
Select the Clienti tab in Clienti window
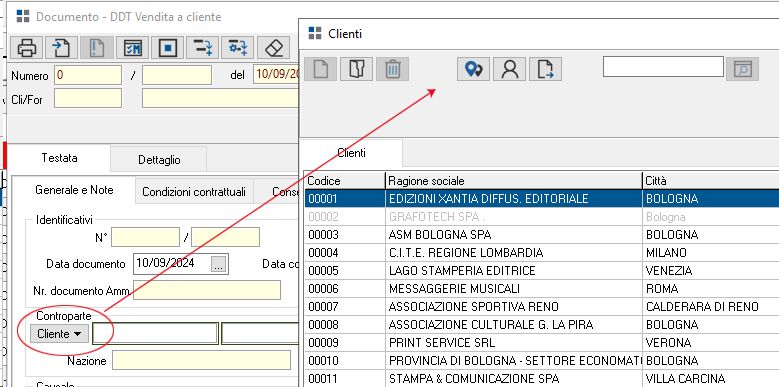pos(351,153)
